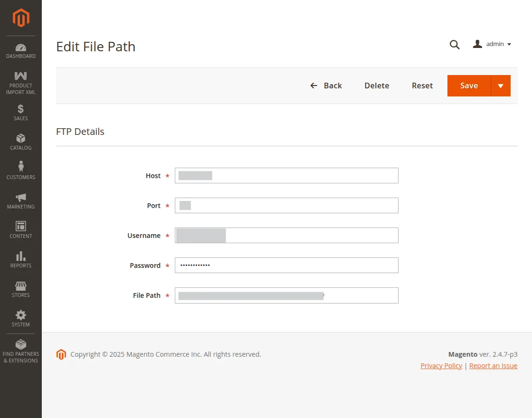This screenshot has height=418, width=532.
Task: Open the Marketing megaphone icon
Action: point(21,197)
